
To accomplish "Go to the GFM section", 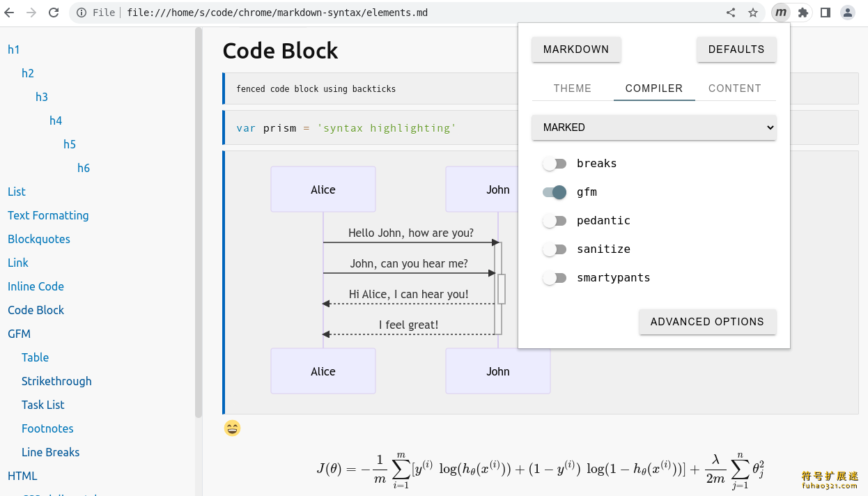I will click(19, 334).
